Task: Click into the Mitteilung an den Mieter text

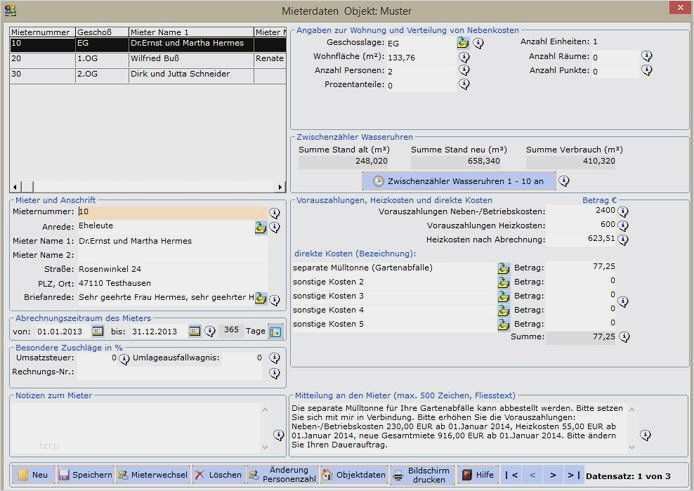Action: (460, 426)
